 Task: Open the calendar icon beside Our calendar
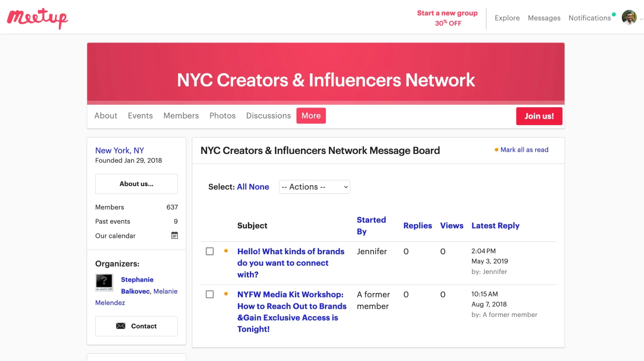[x=174, y=235]
